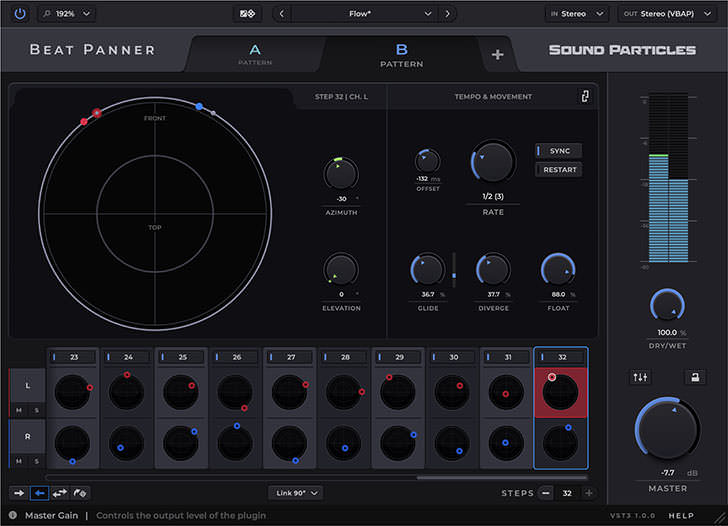Mute the L channel
This screenshot has height=526, width=728.
(x=19, y=410)
